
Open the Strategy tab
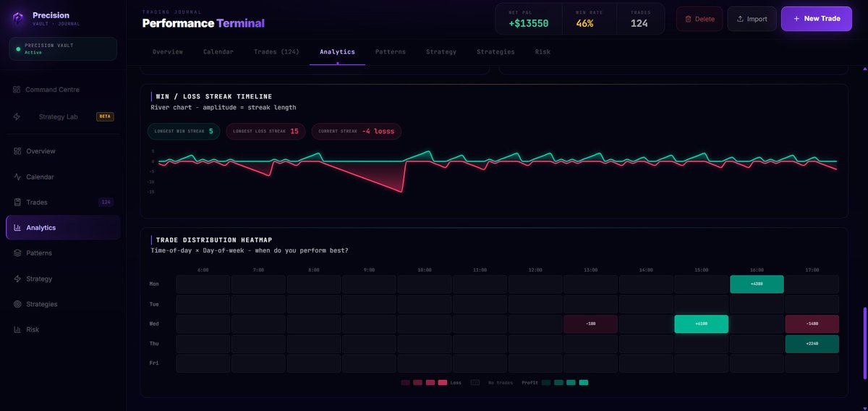pyautogui.click(x=441, y=52)
